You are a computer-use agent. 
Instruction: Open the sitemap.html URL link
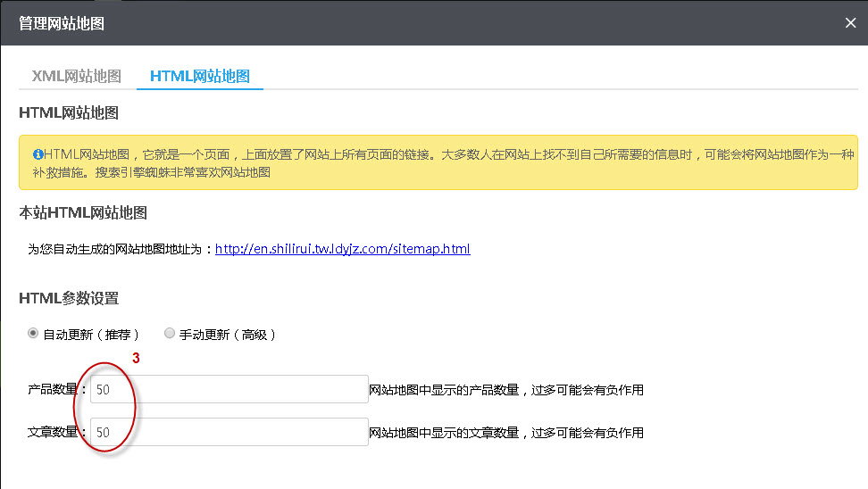(342, 249)
